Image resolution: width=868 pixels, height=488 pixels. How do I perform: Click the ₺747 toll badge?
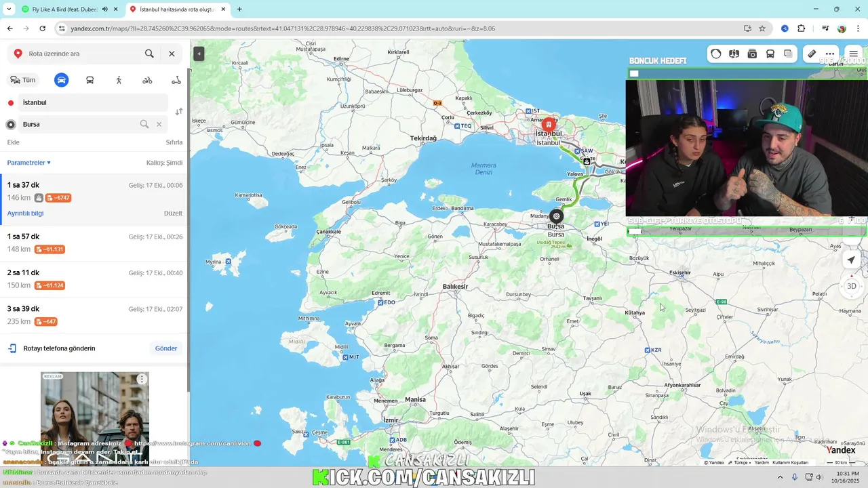(58, 198)
